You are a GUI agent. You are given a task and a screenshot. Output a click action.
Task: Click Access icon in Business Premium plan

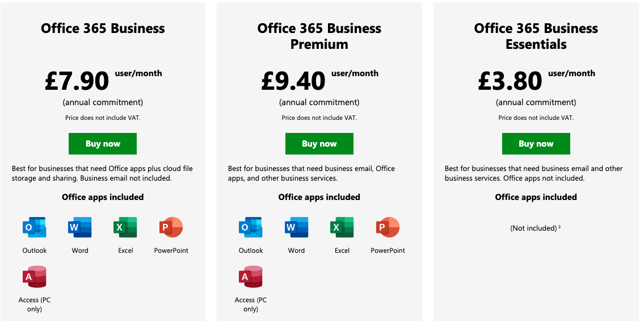coord(251,277)
